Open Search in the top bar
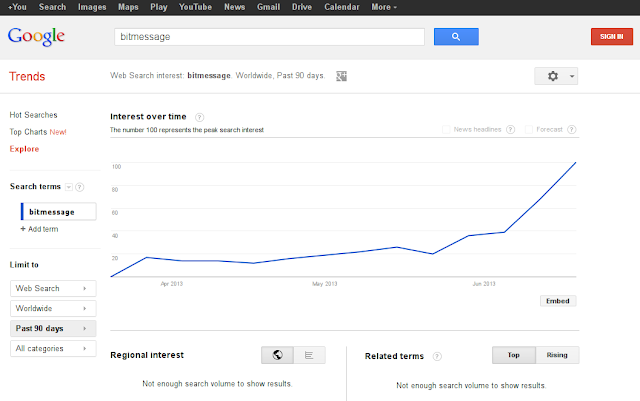This screenshot has height=401, width=640. 52,7
